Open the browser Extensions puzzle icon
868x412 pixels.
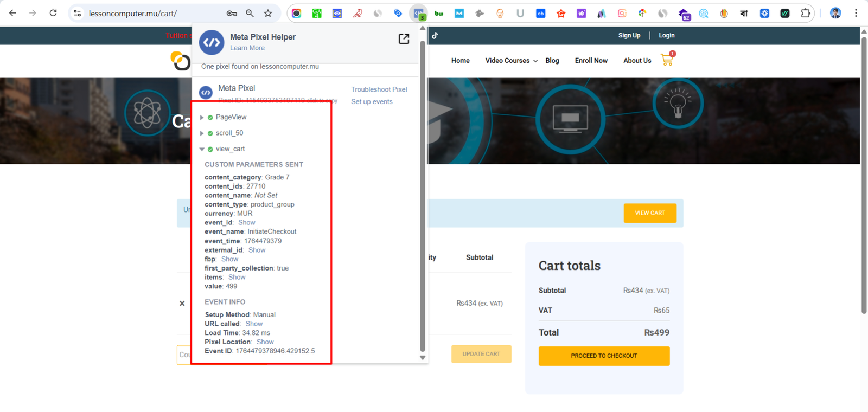[806, 14]
